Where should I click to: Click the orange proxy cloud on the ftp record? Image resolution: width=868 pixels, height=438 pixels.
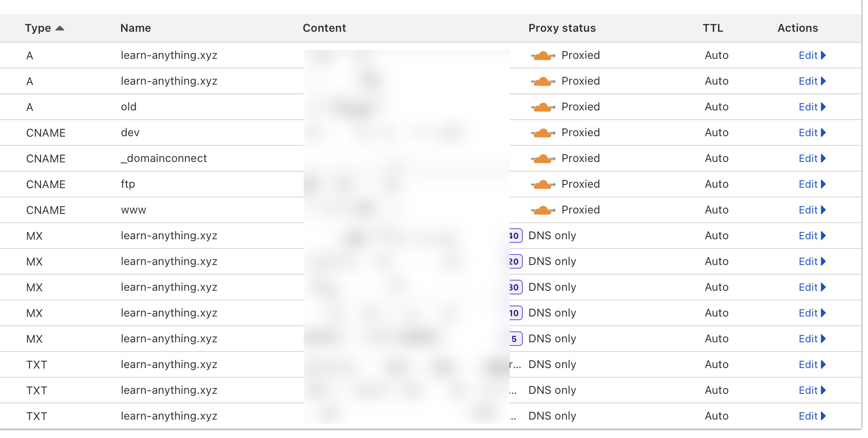click(x=544, y=184)
